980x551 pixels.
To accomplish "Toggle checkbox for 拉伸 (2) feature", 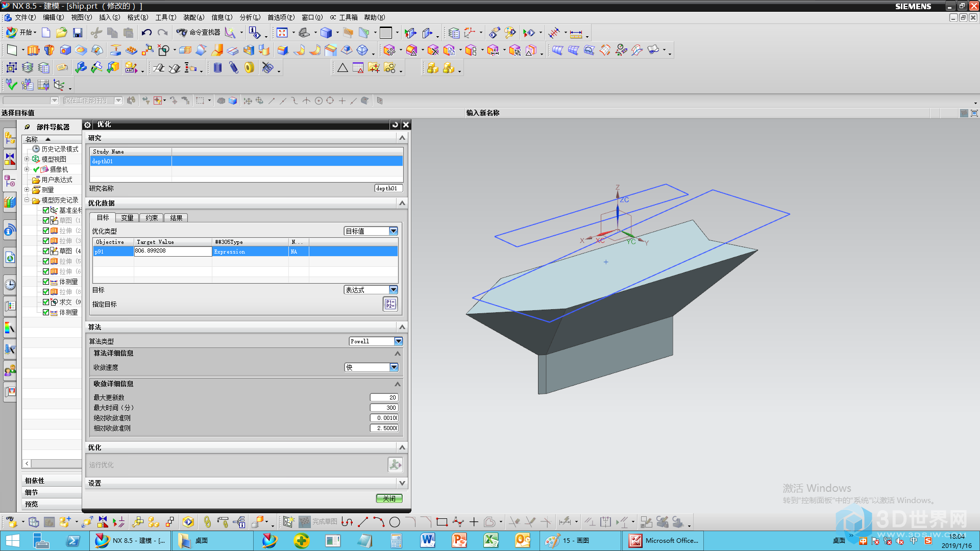I will coord(46,231).
